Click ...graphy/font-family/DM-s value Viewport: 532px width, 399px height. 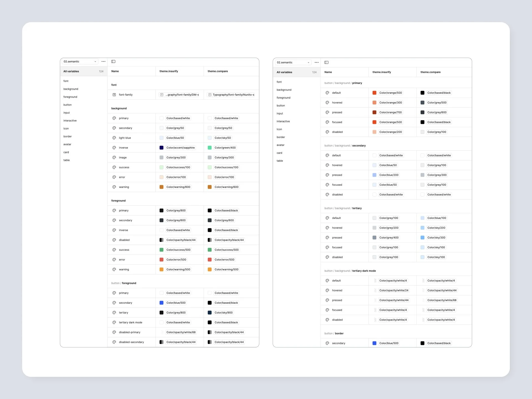[x=180, y=95]
